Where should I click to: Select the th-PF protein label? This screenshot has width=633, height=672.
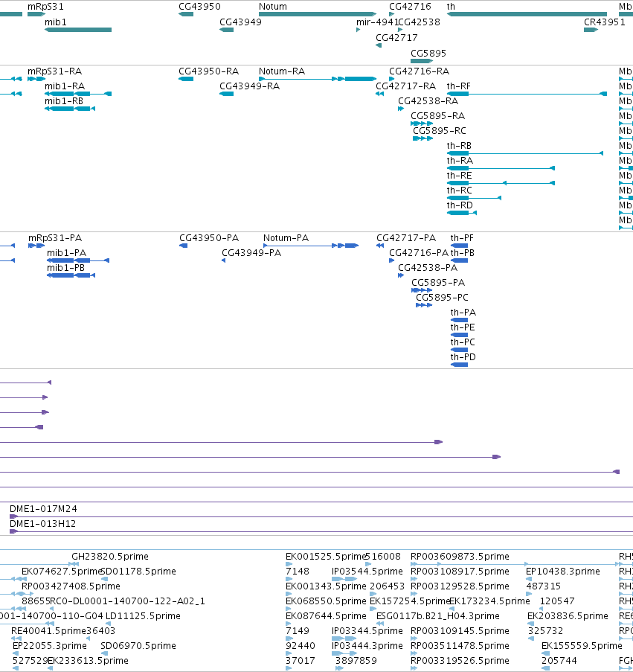pyautogui.click(x=462, y=238)
